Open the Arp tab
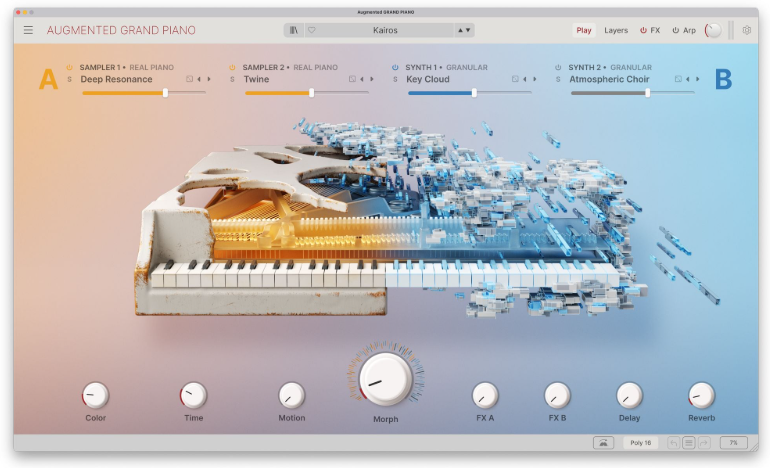Screen dimensions: 770x468 689,30
